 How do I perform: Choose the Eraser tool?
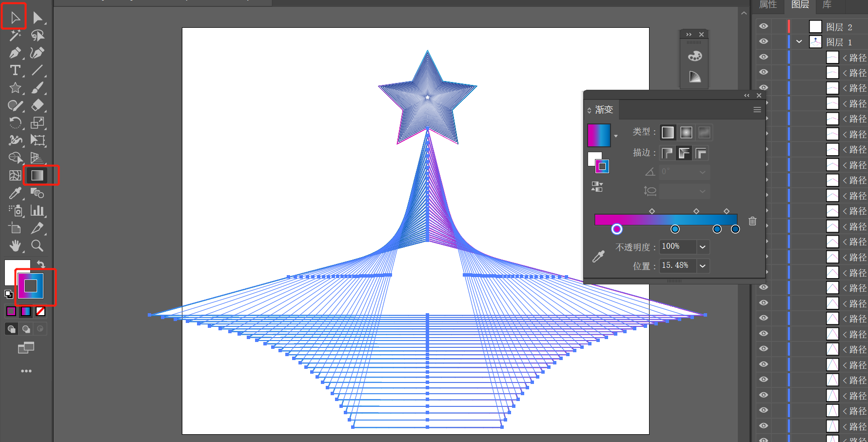point(38,105)
